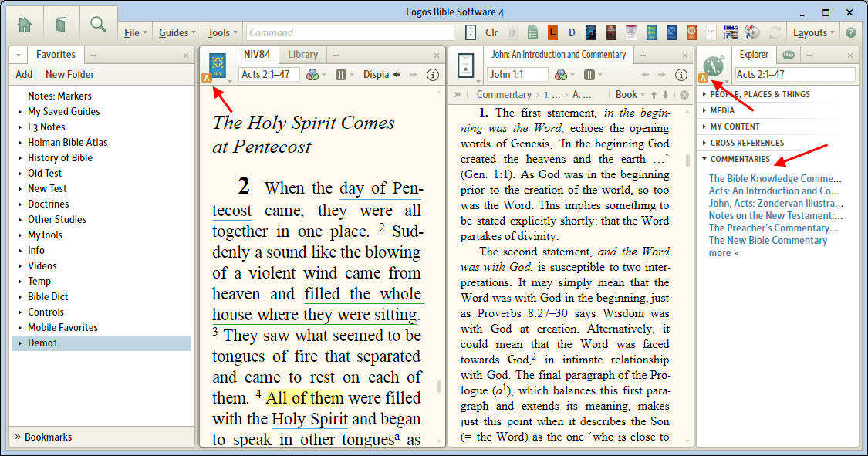Open parallel resources menu in NIV84 panel
868x456 pixels.
342,75
